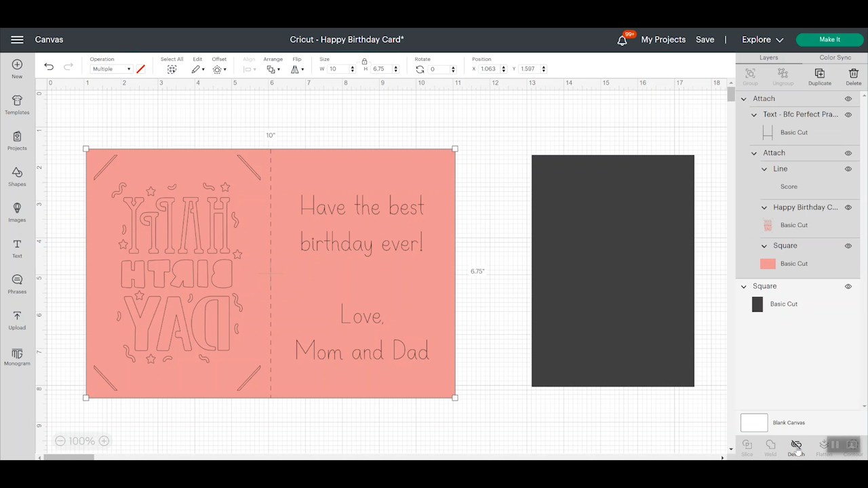Open the Arrange options
Screen dimensions: 868x488
tap(273, 69)
